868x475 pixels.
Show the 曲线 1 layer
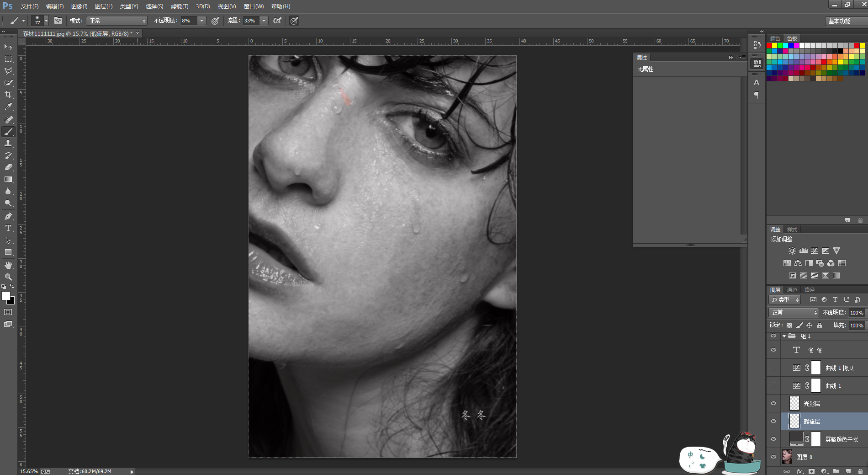773,385
